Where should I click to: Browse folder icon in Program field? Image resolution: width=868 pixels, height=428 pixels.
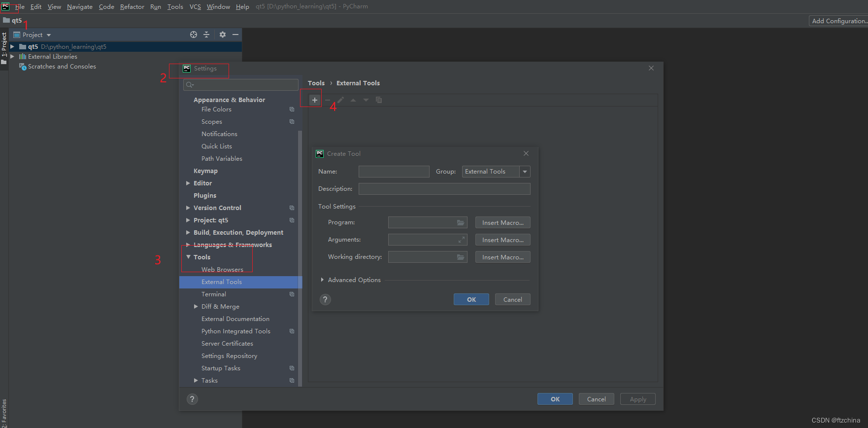coord(461,222)
